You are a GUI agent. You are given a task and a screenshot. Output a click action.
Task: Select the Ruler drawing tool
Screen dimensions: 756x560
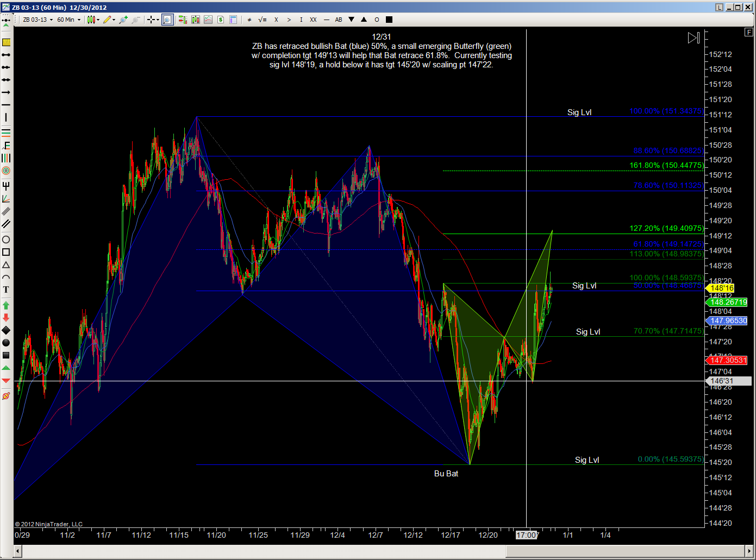tap(6, 42)
